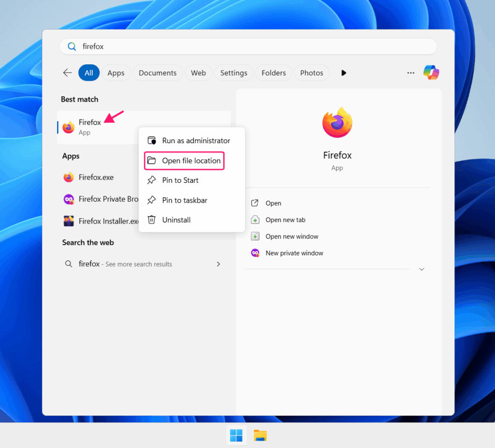Click the Apps section heading

click(x=71, y=156)
